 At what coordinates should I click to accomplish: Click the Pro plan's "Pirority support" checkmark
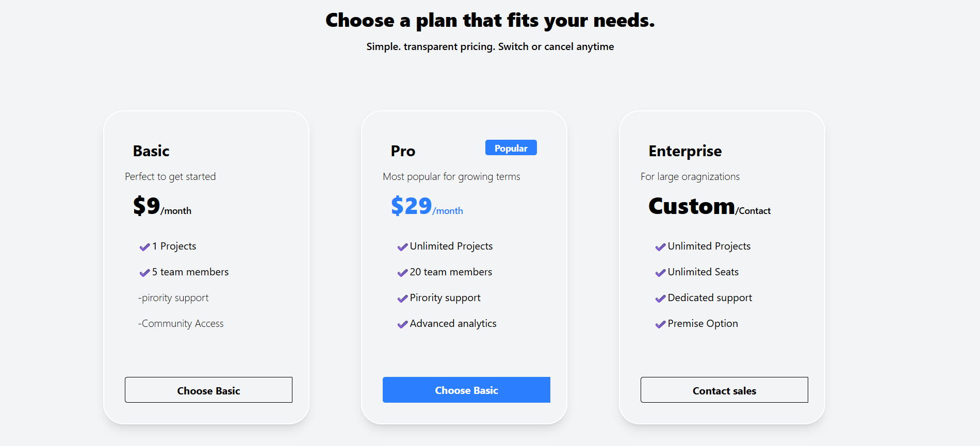point(402,299)
